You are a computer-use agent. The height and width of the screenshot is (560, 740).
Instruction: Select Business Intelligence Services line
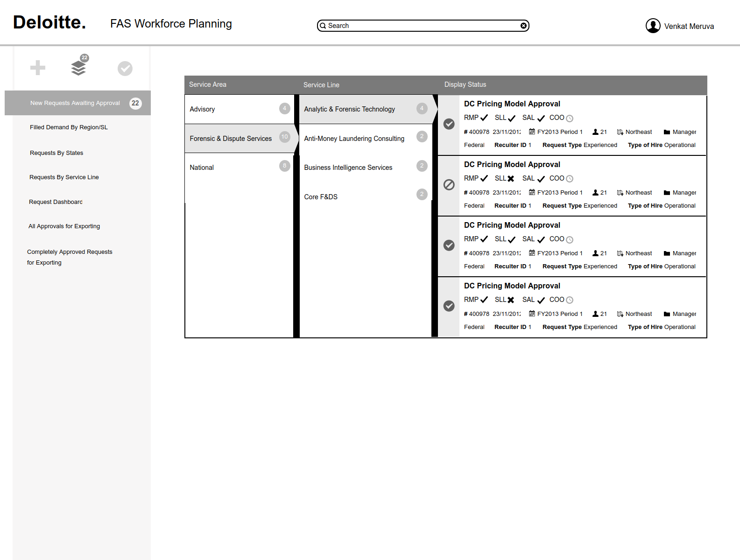366,168
